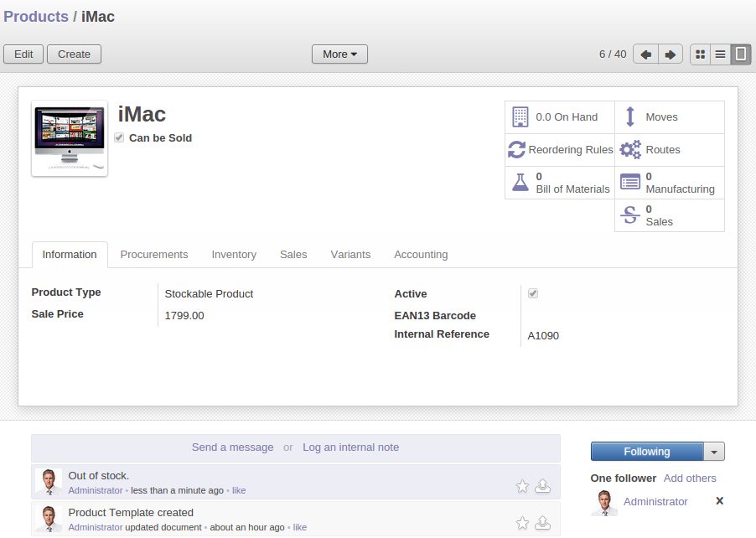Screen dimensions: 756x538
Task: Switch to the Procurements tab
Action: pyautogui.click(x=154, y=255)
